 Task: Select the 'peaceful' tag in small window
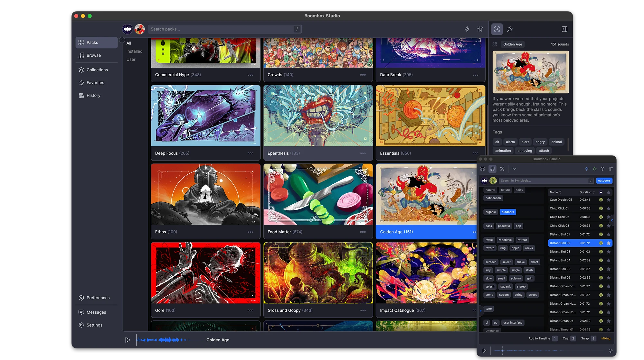coord(504,226)
